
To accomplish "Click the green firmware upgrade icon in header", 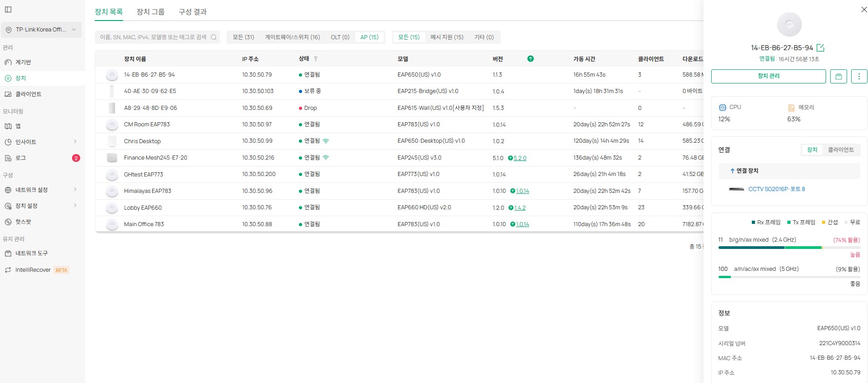I will point(530,59).
